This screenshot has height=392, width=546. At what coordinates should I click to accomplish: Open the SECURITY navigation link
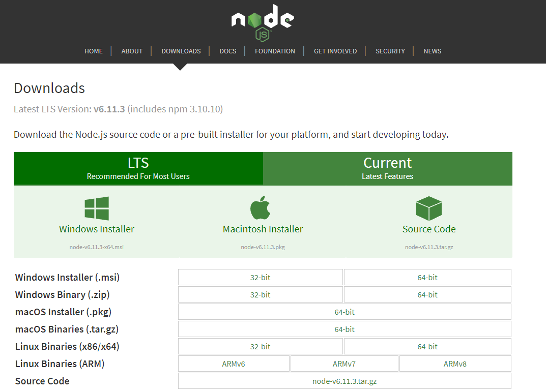390,51
